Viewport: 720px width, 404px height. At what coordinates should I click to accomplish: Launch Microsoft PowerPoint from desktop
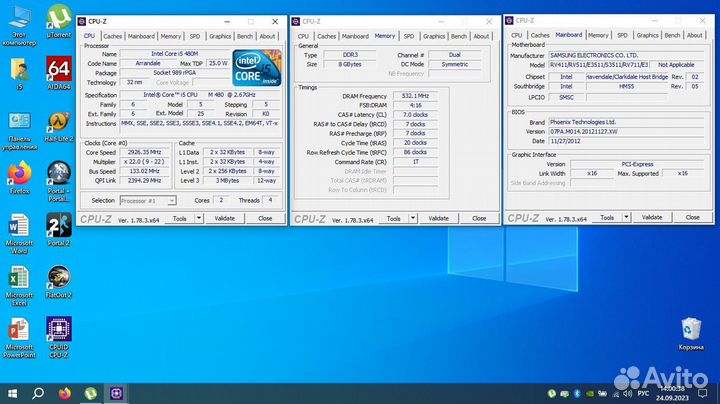(x=19, y=337)
